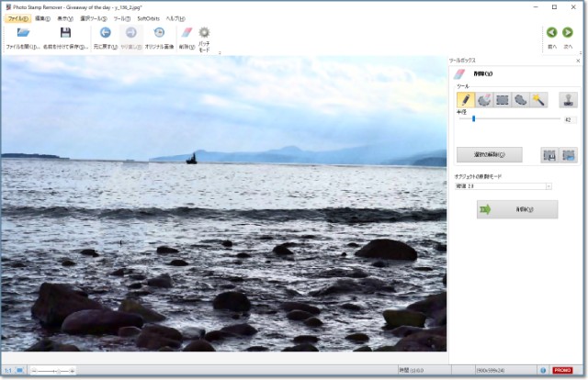
Task: Open batch mode with the gear icon
Action: [x=205, y=37]
